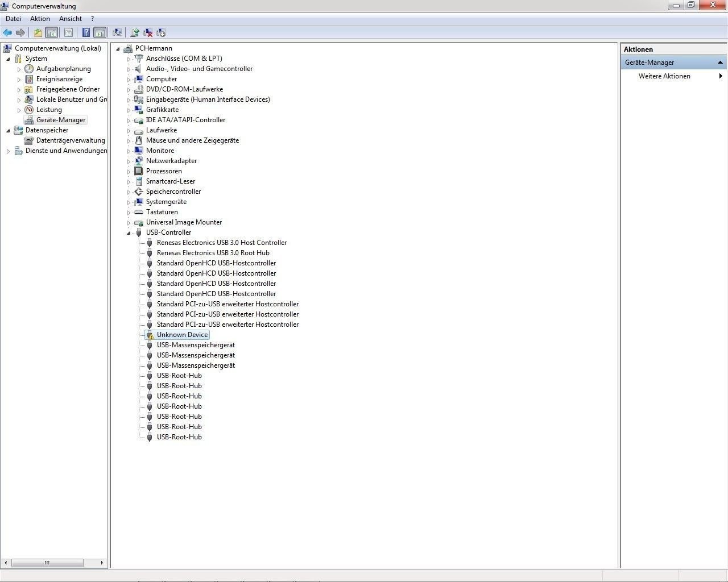Collapse the Geräte-Manager actions section
Image resolution: width=728 pixels, height=582 pixels.
720,63
